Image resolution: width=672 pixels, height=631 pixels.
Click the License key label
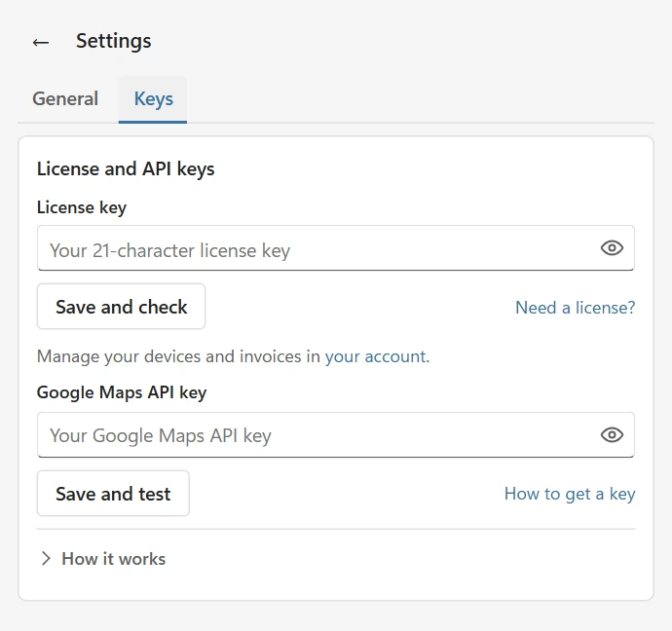point(82,207)
